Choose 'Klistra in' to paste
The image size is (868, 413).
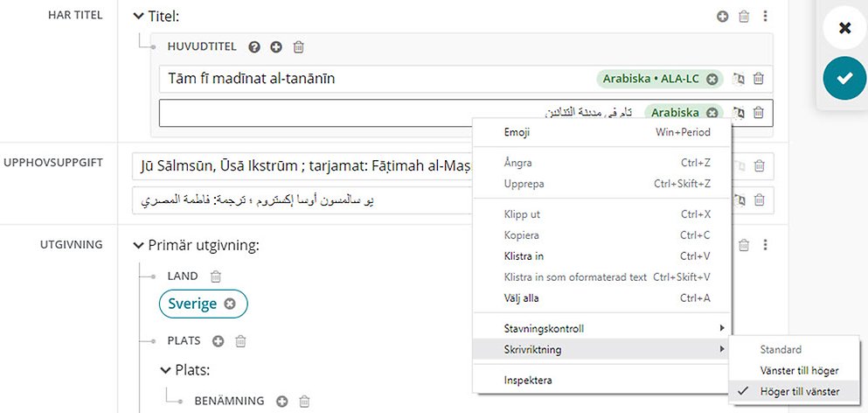coord(601,256)
